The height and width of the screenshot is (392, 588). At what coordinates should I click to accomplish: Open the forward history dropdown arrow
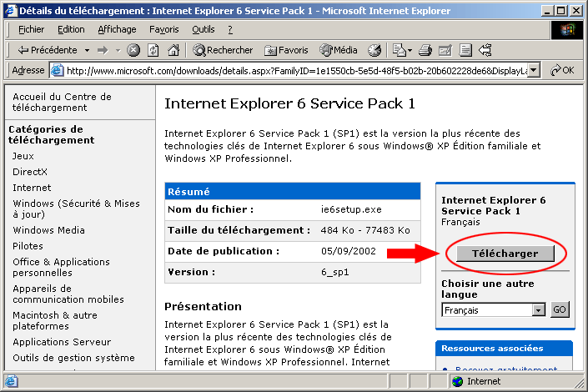(118, 50)
